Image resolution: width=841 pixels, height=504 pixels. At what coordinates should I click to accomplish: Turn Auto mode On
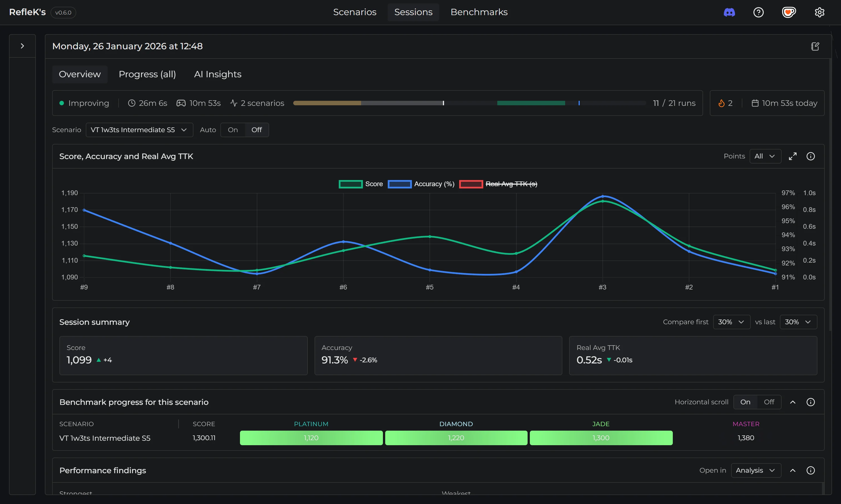tap(232, 130)
